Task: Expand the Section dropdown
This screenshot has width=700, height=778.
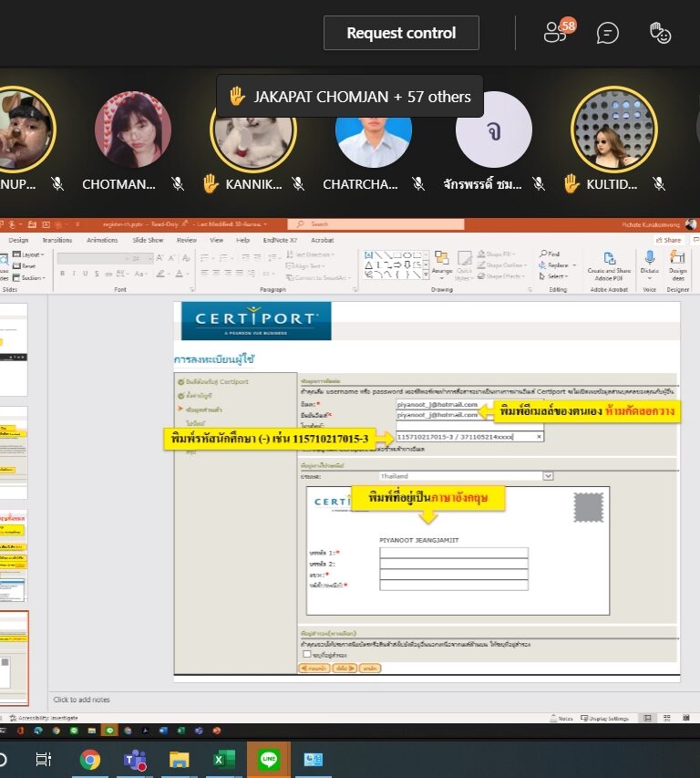Action: pyautogui.click(x=29, y=278)
